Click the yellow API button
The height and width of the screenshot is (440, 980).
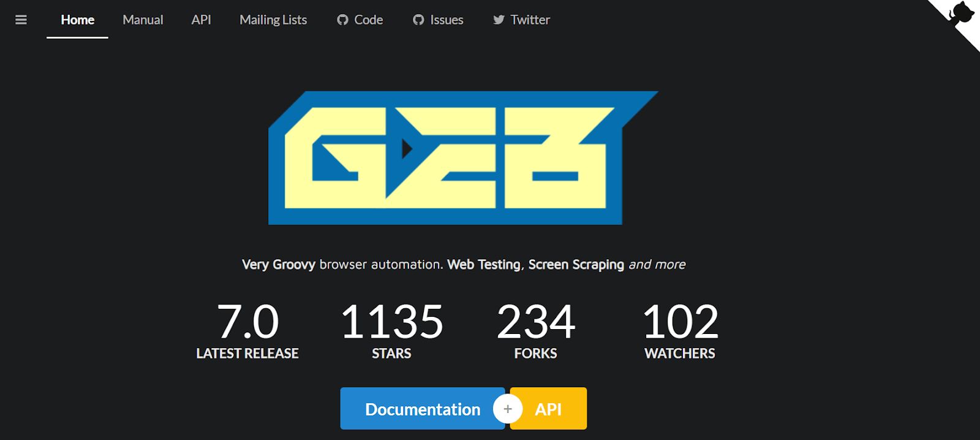(548, 408)
